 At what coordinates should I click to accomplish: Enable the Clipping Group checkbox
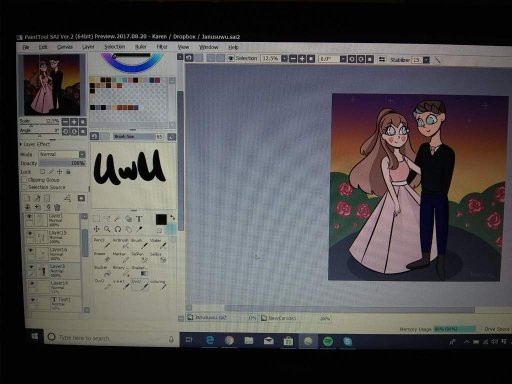(25, 179)
